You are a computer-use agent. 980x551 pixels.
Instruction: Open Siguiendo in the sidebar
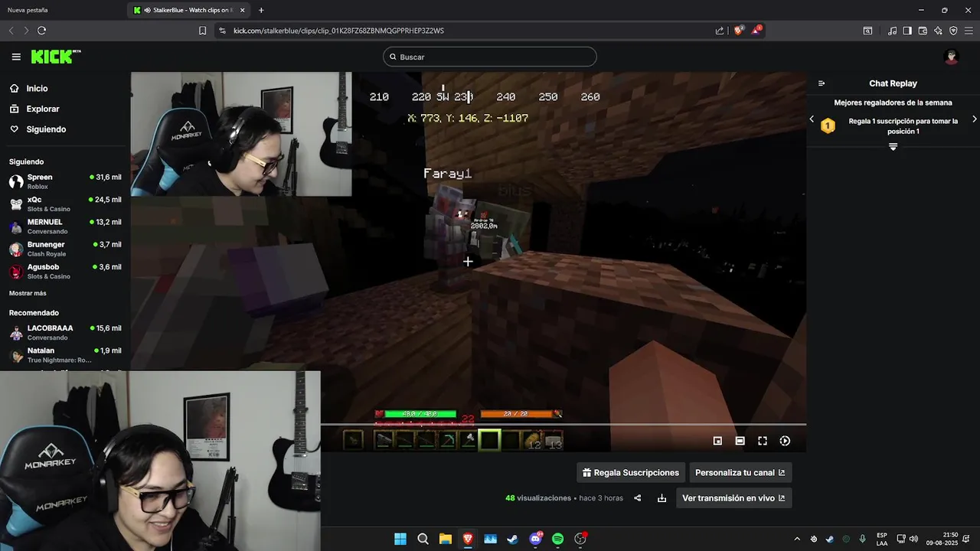click(46, 129)
